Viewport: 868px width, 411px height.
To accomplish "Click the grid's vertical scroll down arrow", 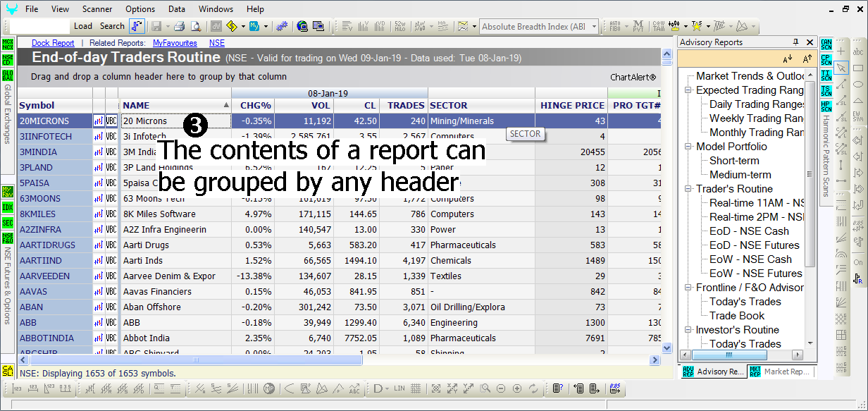I will [668, 348].
